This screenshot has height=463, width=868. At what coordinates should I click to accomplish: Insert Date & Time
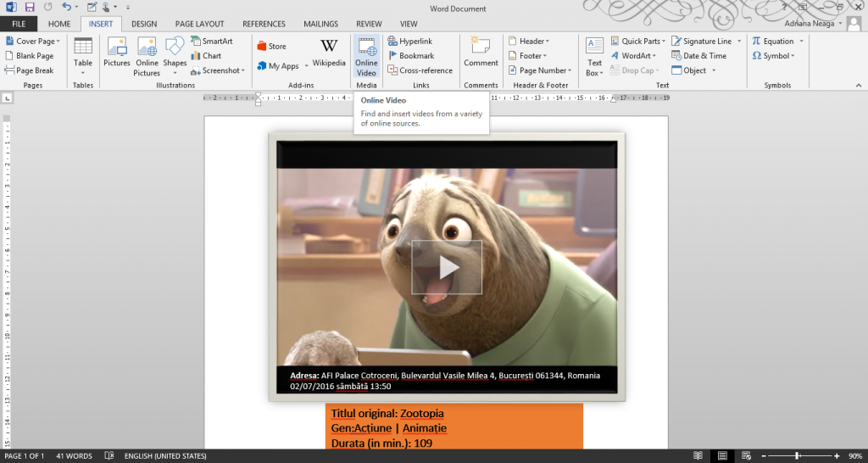698,56
